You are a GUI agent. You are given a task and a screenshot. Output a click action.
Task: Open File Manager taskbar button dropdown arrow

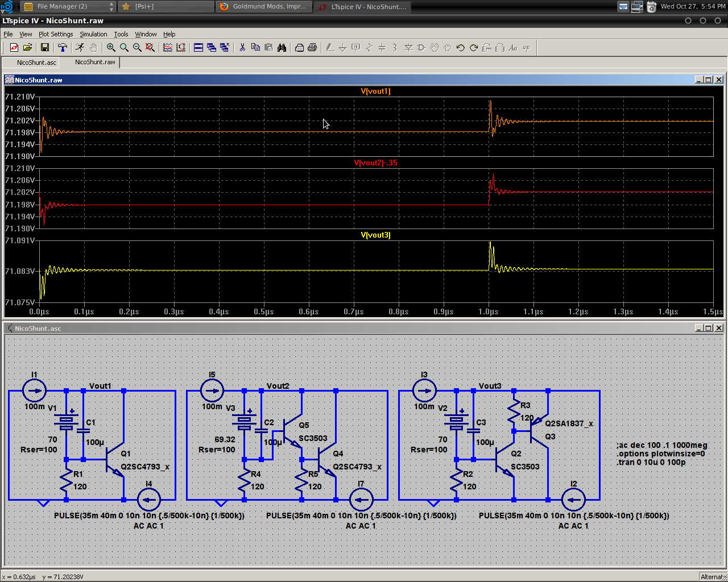[x=111, y=6]
